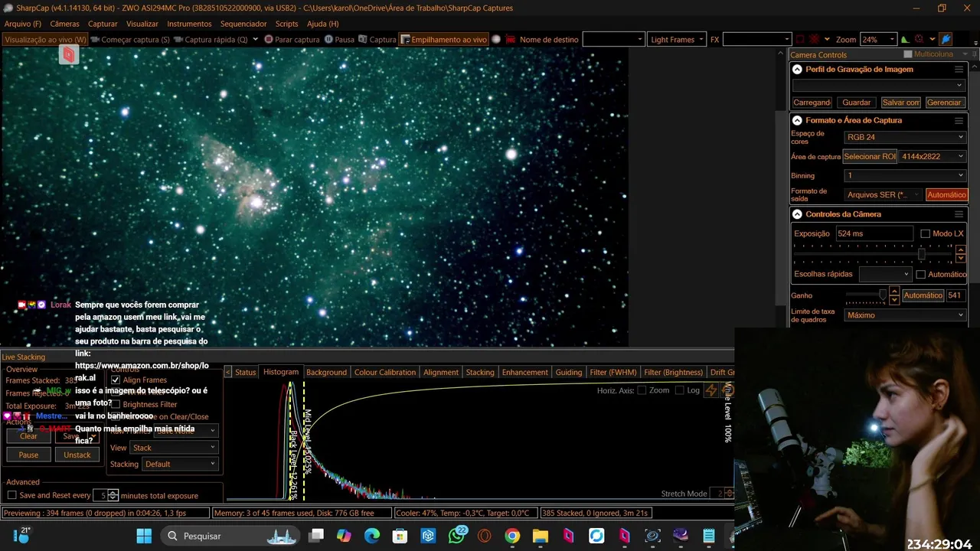Click the blue plug icon in the toolbar
Image resolution: width=980 pixels, height=551 pixels.
946,39
